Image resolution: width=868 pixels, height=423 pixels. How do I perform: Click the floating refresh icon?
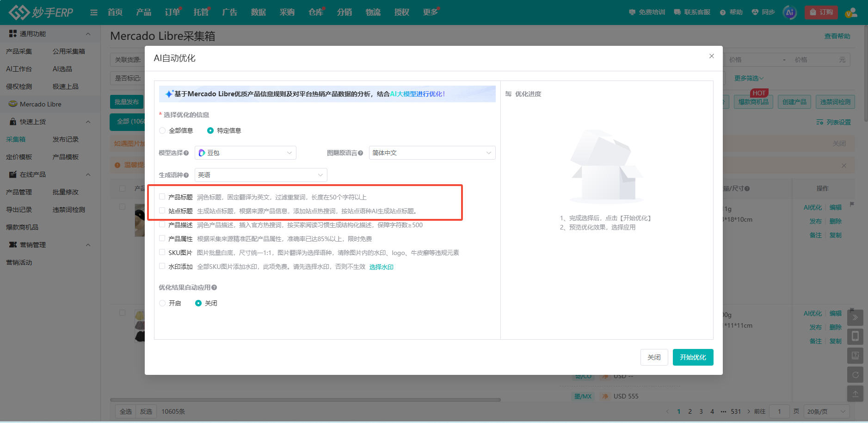tap(855, 374)
